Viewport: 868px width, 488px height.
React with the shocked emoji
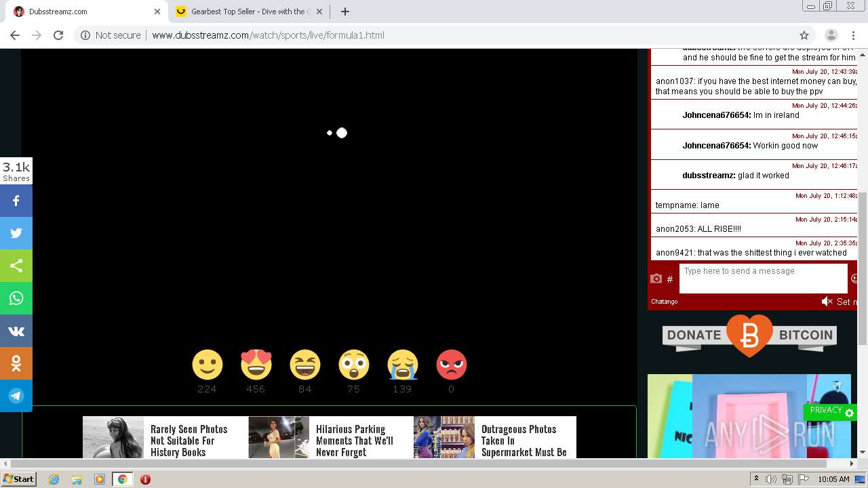354,365
